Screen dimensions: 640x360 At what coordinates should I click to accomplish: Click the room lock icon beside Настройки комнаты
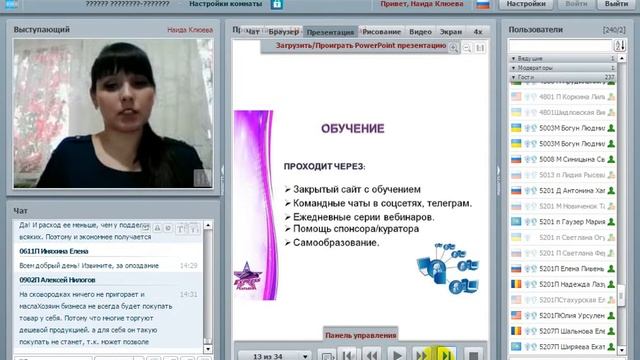(x=276, y=4)
